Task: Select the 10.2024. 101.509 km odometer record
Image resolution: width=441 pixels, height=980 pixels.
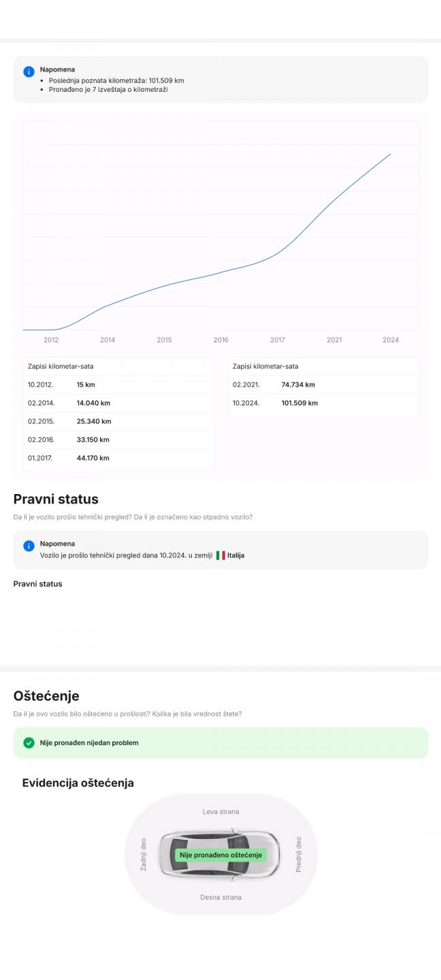Action: click(323, 403)
